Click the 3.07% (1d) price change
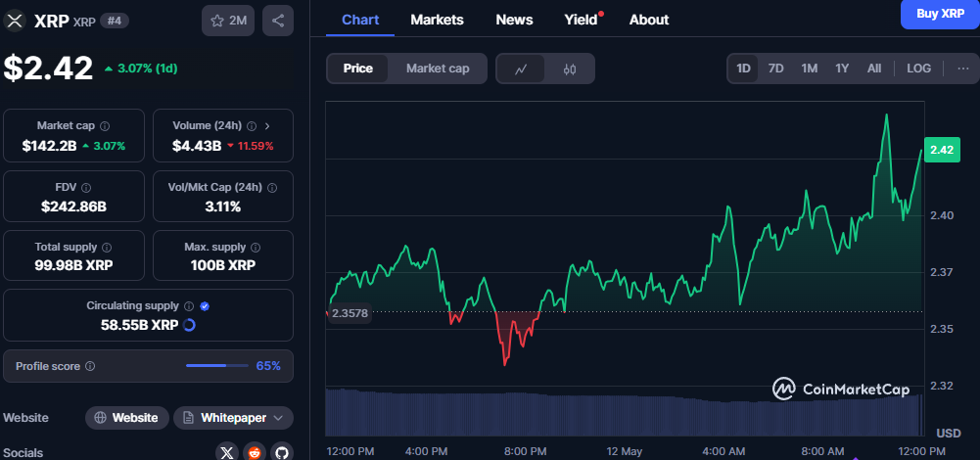Viewport: 980px width, 460px height. pyautogui.click(x=141, y=69)
